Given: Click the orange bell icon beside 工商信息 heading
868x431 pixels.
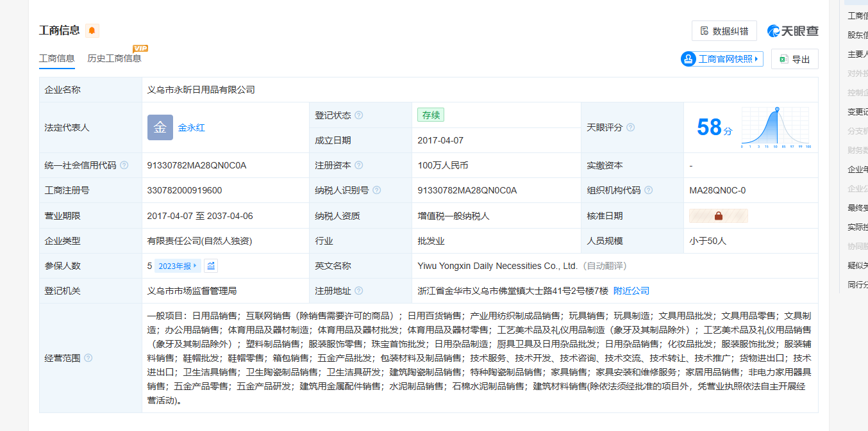Looking at the screenshot, I should 92,31.
